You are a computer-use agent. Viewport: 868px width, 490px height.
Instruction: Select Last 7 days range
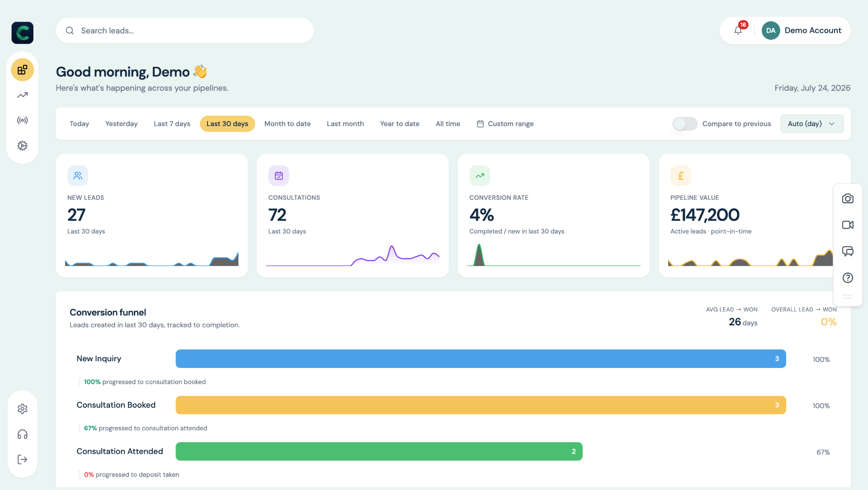172,123
